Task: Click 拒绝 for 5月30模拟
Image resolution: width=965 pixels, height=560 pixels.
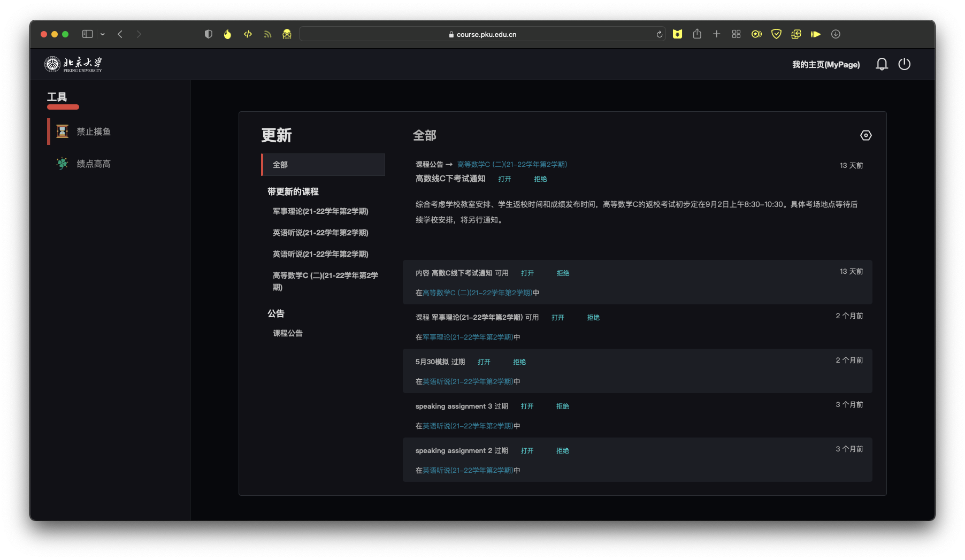Action: coord(519,362)
